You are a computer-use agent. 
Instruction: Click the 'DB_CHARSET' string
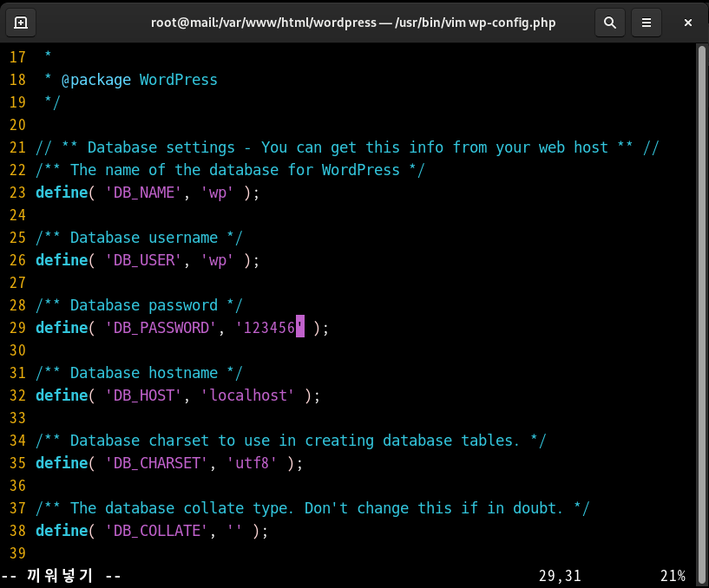(157, 463)
